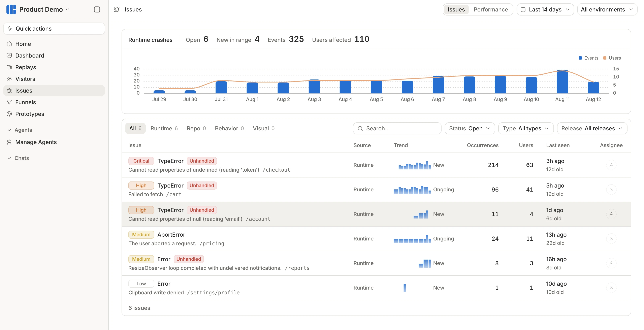Assign the Clipboard write denied issue
The image size is (644, 330).
[x=611, y=288]
